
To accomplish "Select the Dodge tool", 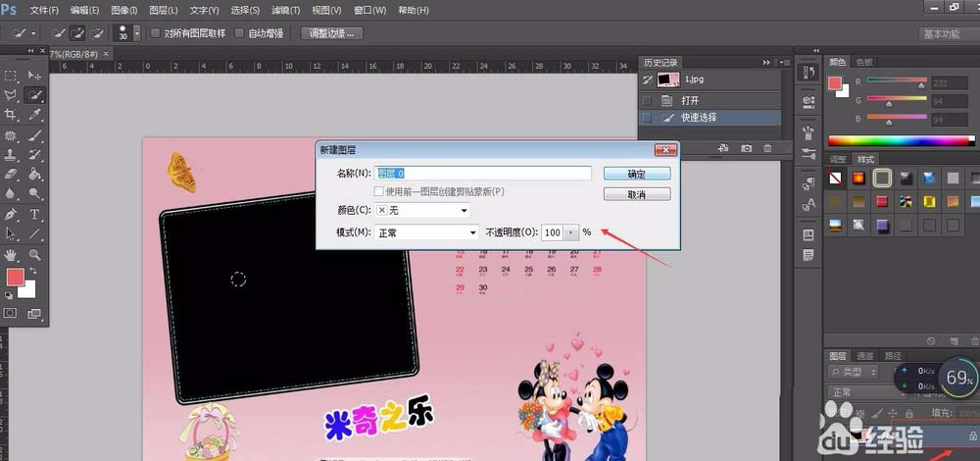I will 34,193.
